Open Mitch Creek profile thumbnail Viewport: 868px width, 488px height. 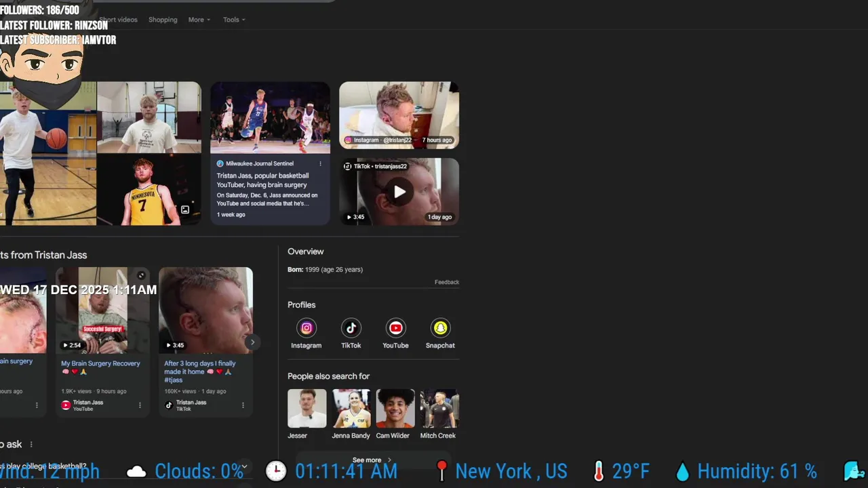[x=439, y=408]
